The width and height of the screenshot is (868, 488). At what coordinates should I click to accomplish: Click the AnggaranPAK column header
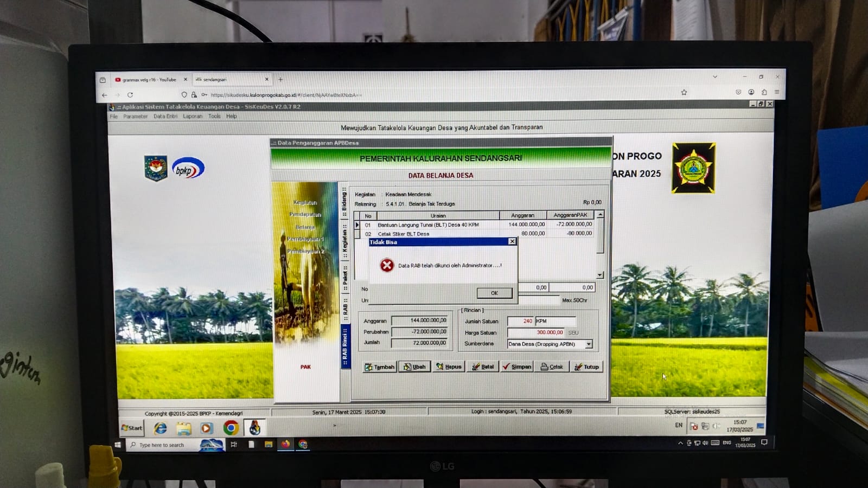coord(570,215)
